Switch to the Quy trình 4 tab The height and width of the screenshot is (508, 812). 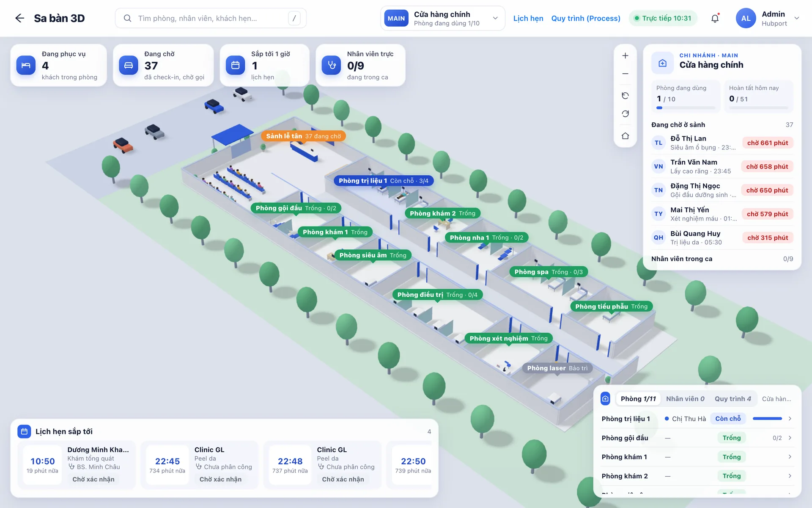tap(733, 399)
